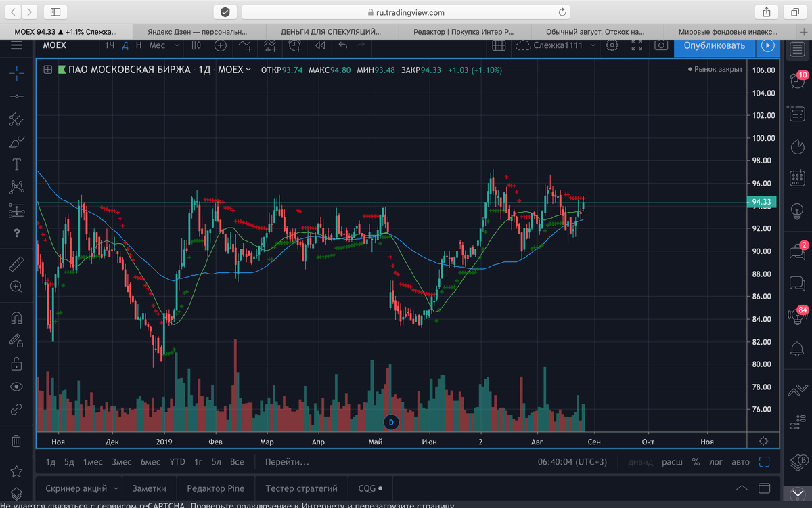The height and width of the screenshot is (508, 812).
Task: Expand the interval dropdown arrow
Action: point(177,45)
